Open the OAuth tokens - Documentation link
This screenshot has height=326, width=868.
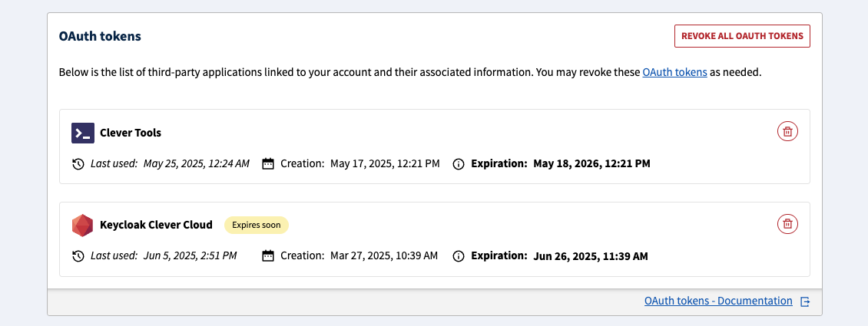718,301
